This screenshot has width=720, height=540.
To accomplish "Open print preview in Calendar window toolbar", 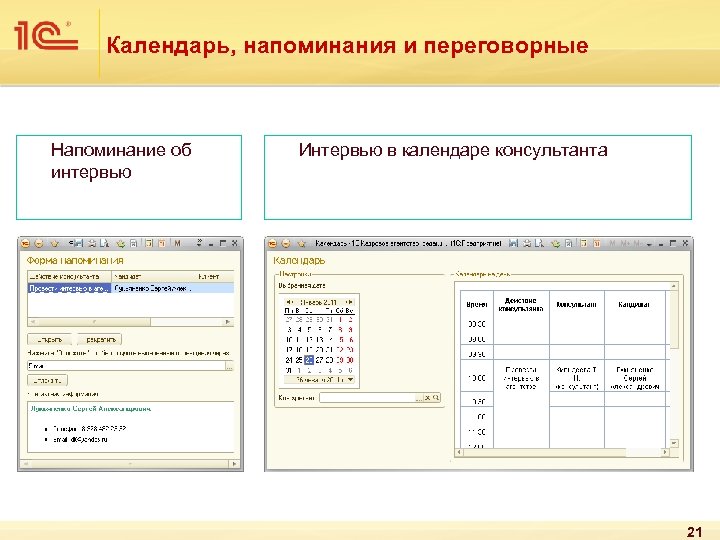I will tap(539, 243).
